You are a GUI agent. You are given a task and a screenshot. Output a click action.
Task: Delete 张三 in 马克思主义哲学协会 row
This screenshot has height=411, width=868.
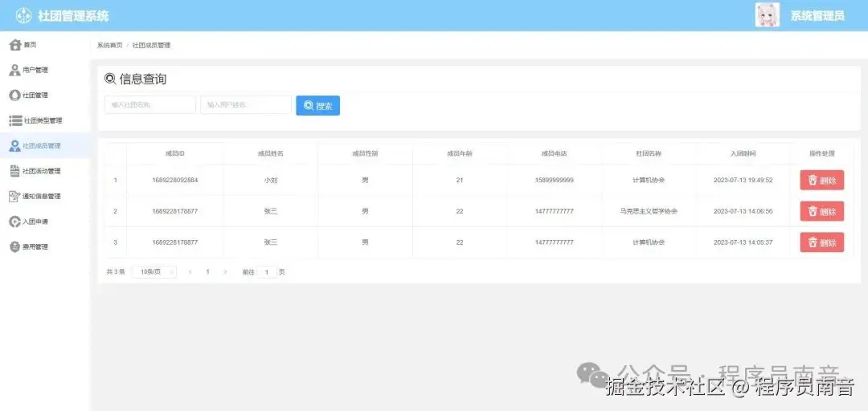821,211
